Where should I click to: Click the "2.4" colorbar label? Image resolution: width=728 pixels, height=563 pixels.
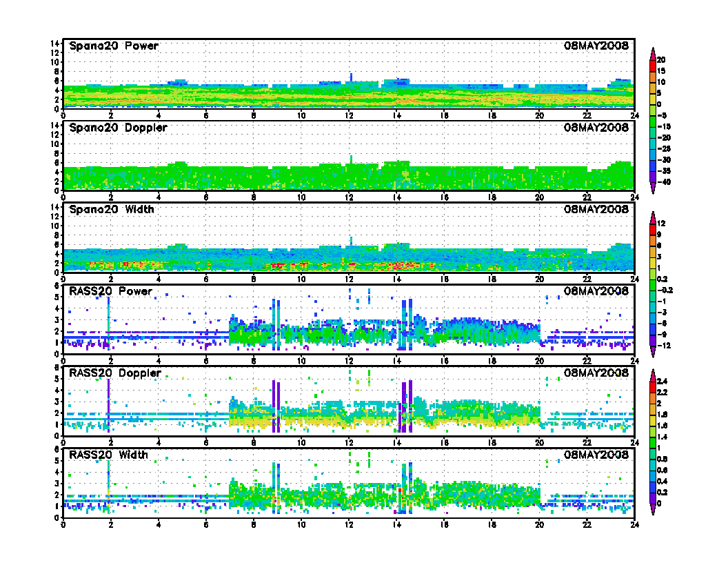click(662, 382)
